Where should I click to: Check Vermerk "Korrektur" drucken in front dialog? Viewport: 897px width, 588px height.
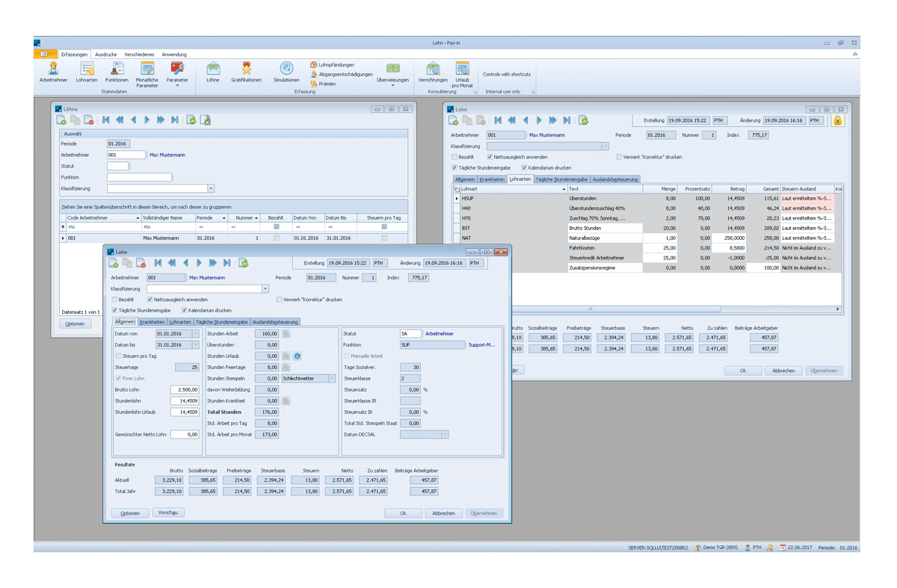point(280,300)
